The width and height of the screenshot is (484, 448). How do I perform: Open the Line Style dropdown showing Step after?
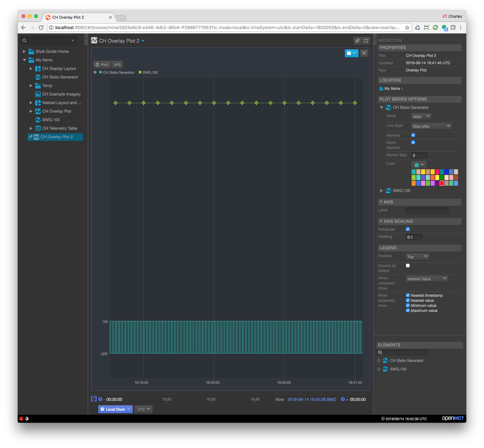[431, 126]
